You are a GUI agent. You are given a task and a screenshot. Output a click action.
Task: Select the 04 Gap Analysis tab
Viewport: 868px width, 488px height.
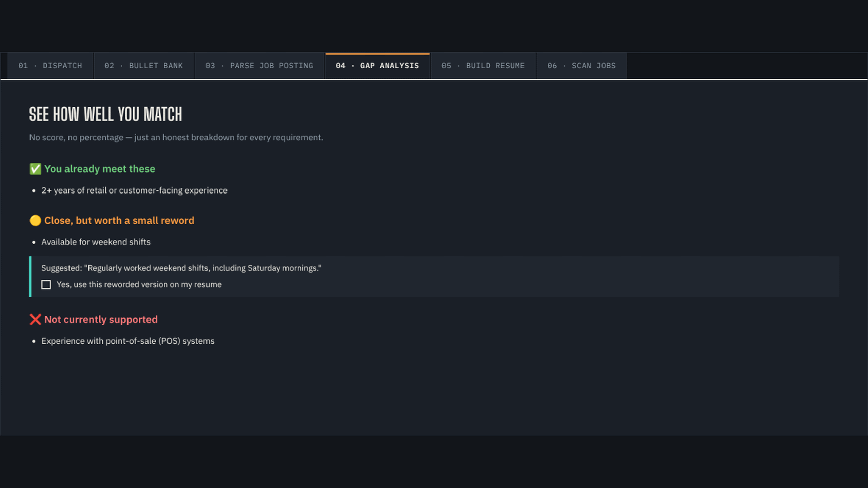click(x=377, y=66)
